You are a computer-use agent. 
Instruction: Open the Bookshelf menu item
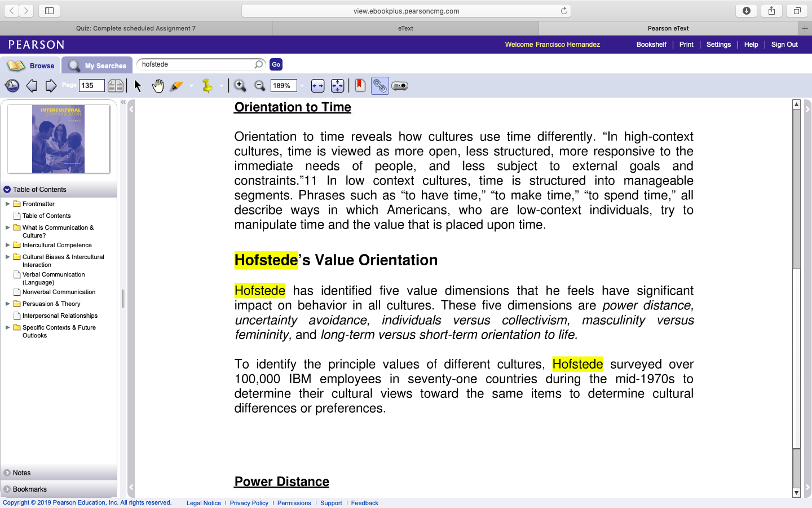(651, 45)
